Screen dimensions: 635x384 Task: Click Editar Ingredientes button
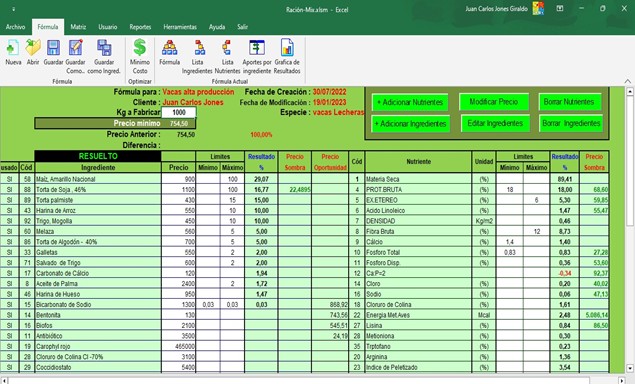coord(495,123)
